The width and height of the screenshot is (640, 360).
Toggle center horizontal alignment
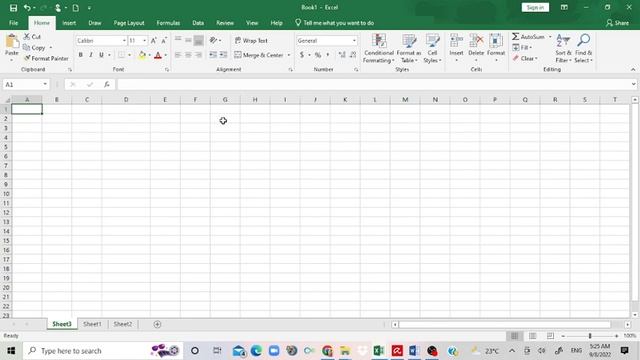188,55
